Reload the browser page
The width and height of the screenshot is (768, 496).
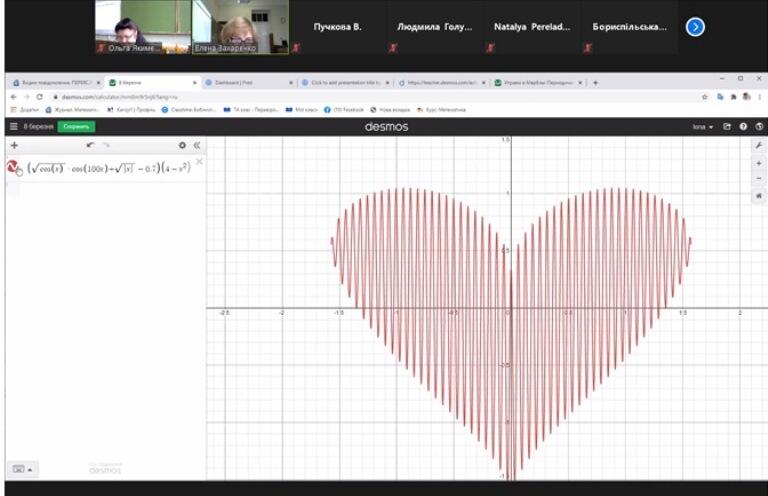(x=40, y=97)
